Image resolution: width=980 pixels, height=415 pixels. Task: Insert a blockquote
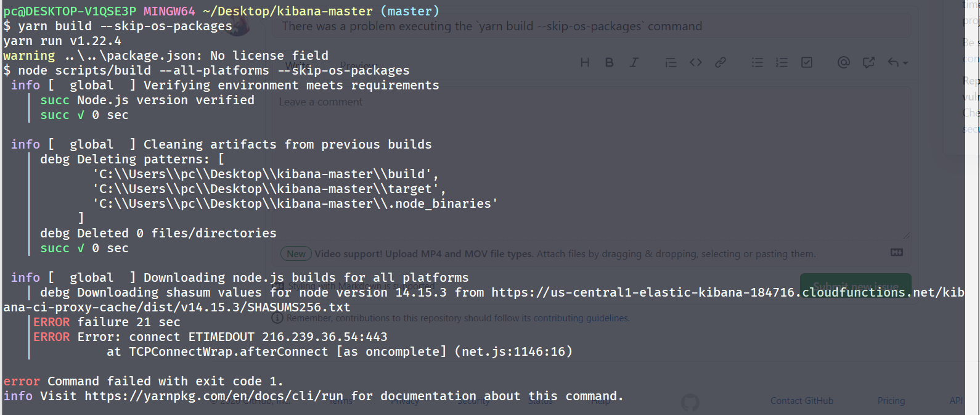tap(671, 62)
